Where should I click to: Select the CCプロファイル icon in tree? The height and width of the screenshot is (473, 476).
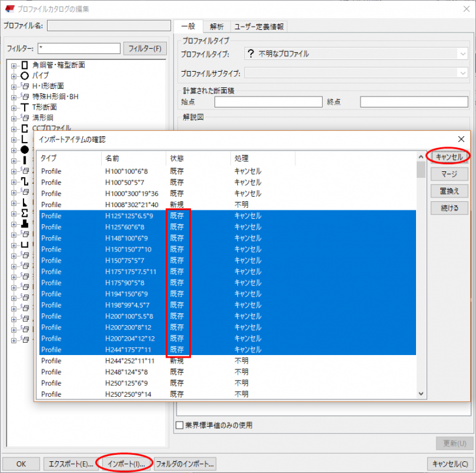point(25,128)
